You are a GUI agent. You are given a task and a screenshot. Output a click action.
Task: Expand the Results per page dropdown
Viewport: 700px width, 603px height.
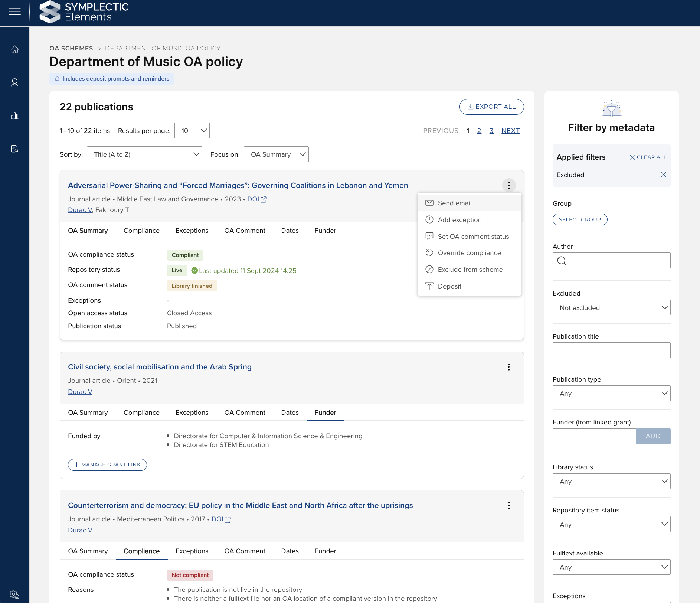click(x=192, y=131)
